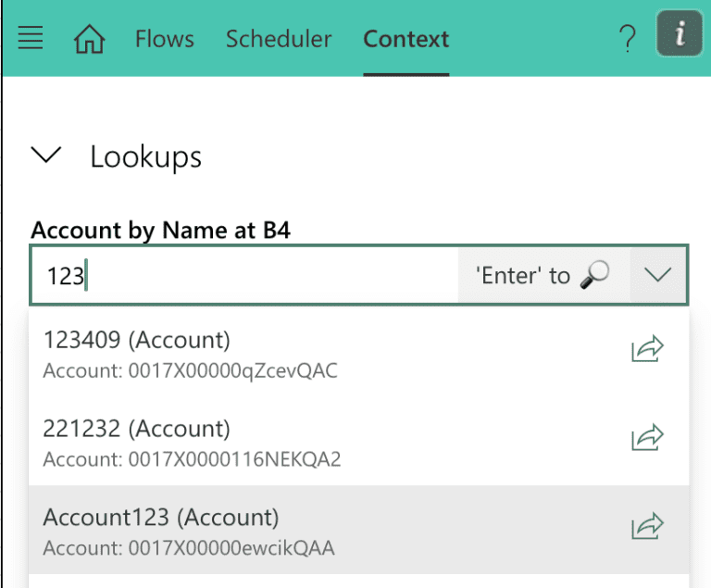Image resolution: width=711 pixels, height=588 pixels.
Task: Select the Context tab
Action: pyautogui.click(x=406, y=39)
